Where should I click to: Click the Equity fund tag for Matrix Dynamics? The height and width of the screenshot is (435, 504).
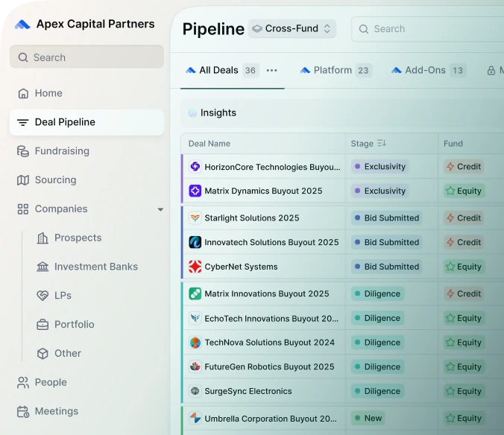click(464, 191)
